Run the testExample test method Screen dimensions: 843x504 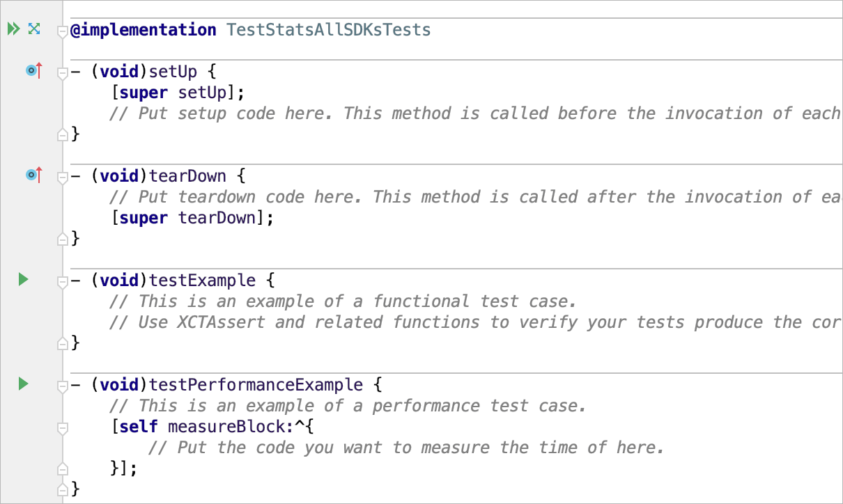click(23, 279)
